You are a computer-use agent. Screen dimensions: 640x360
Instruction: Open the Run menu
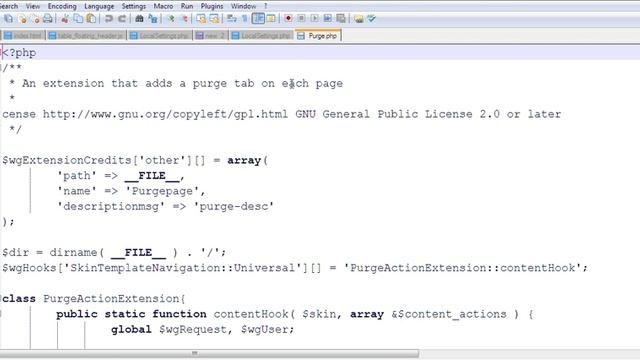[187, 7]
